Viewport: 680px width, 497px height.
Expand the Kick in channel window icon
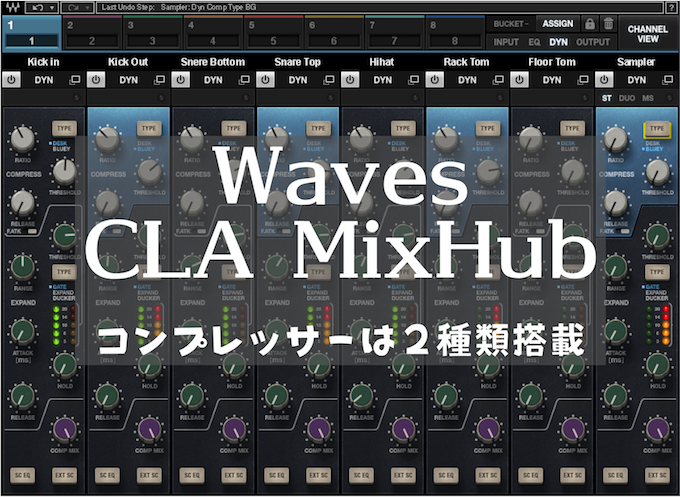(x=75, y=80)
